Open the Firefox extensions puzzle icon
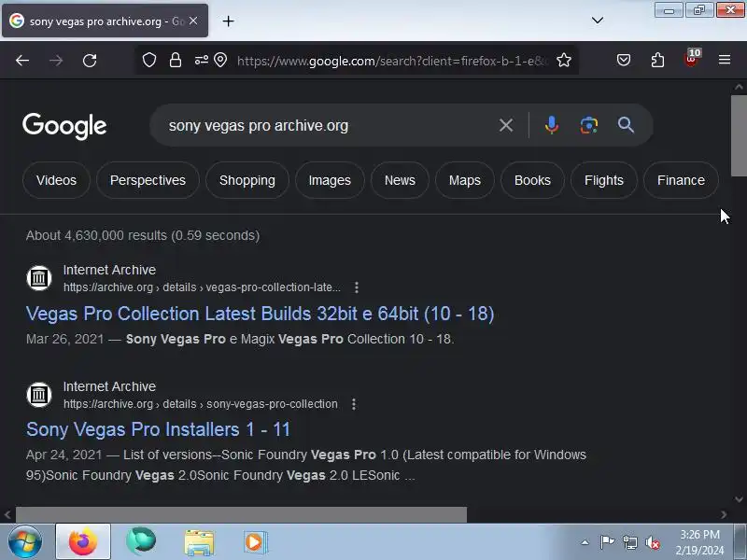747x560 pixels. pyautogui.click(x=657, y=60)
